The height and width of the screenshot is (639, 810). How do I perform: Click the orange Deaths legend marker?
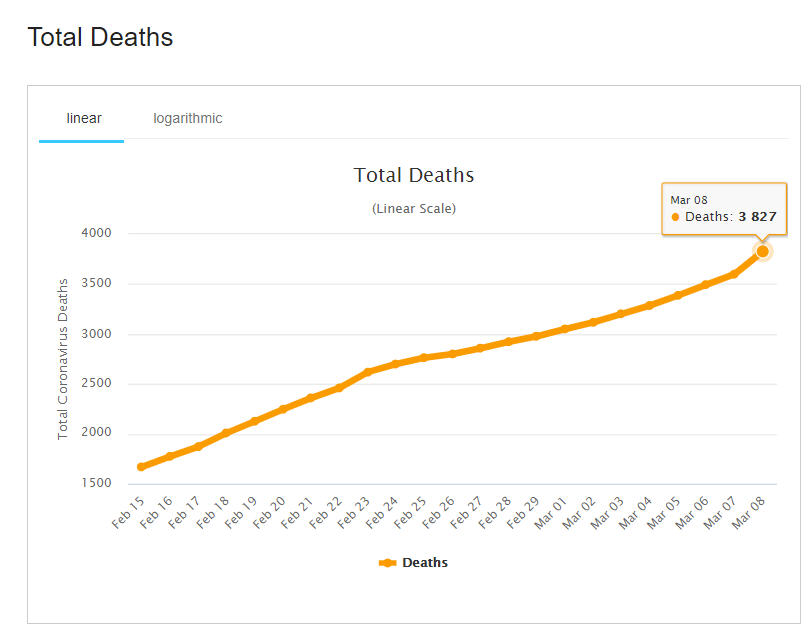pos(388,563)
